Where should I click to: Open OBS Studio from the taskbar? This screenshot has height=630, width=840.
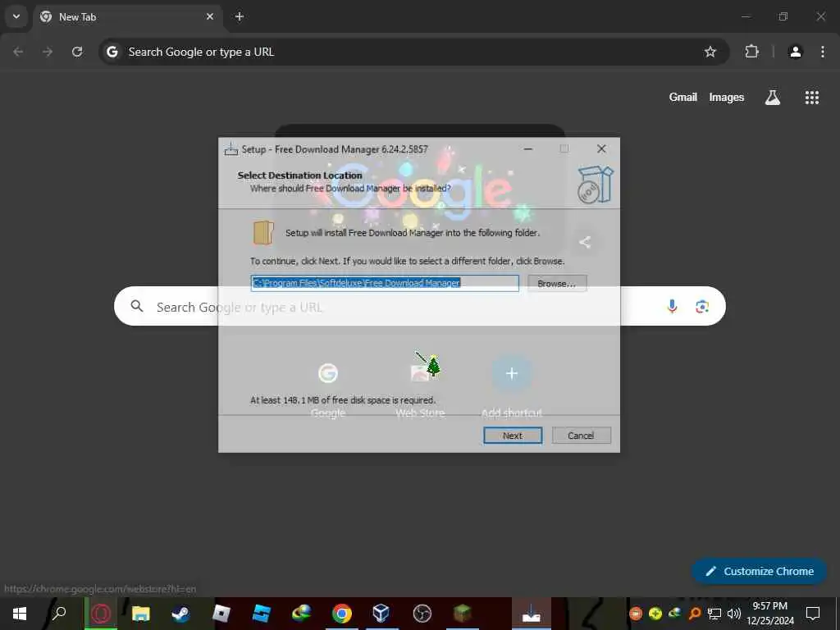tap(422, 613)
